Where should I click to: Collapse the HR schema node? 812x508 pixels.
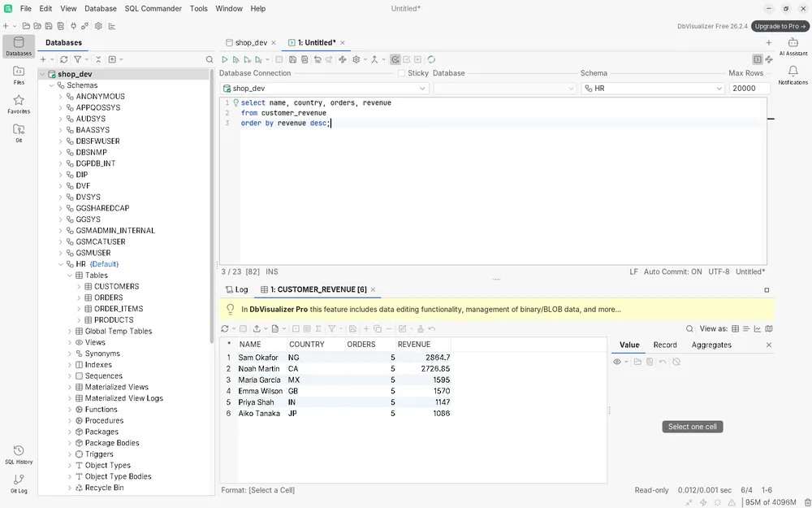[61, 264]
